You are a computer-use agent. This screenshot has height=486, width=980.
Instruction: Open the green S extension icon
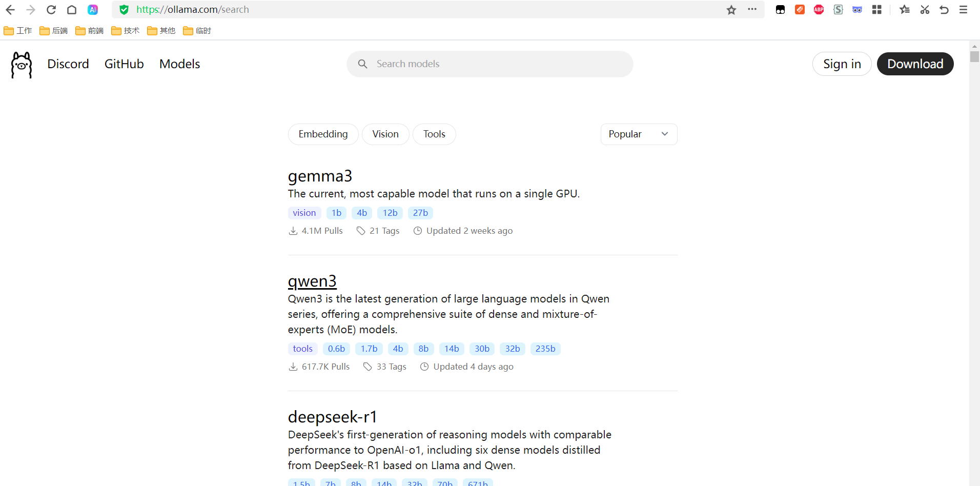(838, 10)
